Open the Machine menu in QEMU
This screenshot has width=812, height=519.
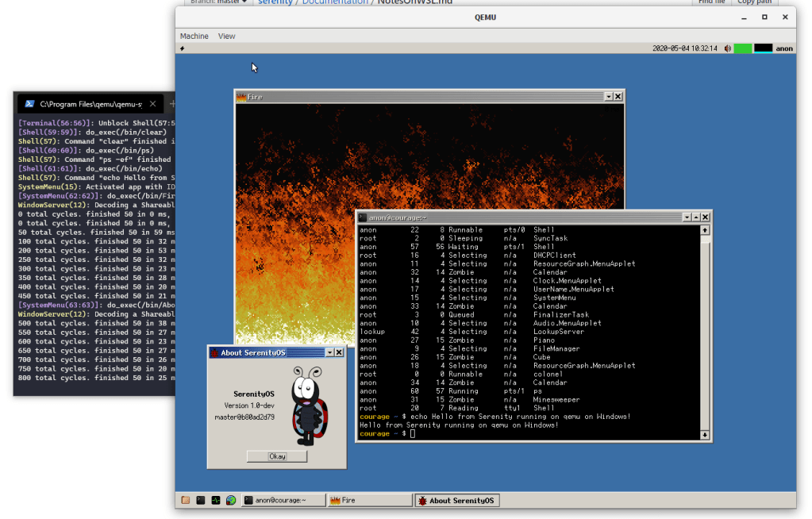pyautogui.click(x=195, y=36)
